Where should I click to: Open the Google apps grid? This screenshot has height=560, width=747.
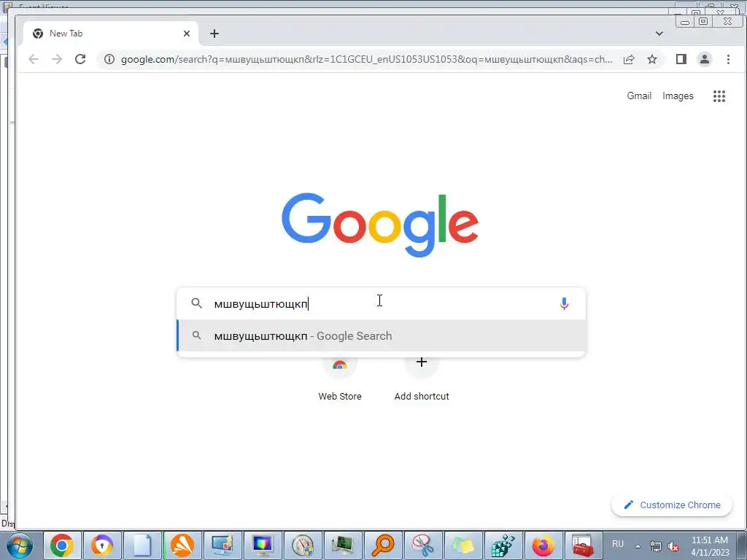click(719, 96)
